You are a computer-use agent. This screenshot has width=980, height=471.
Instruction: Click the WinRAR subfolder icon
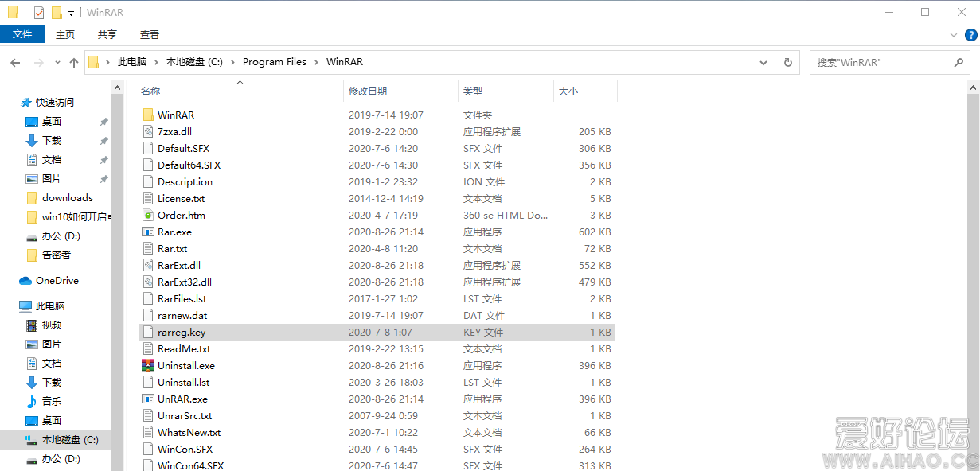click(148, 115)
